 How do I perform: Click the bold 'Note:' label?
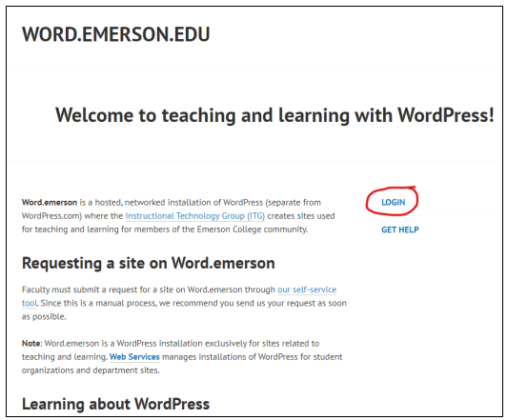[32, 343]
